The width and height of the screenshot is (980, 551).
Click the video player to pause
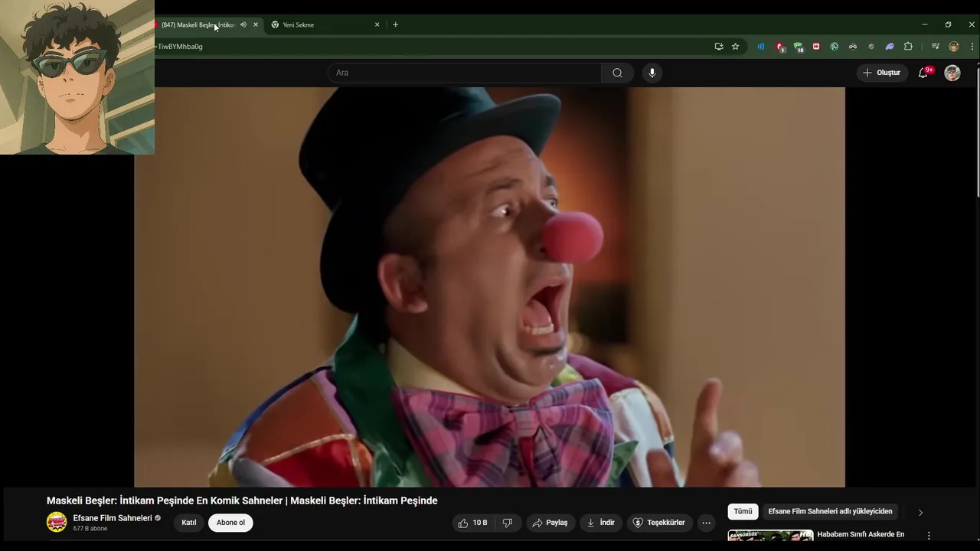(489, 287)
